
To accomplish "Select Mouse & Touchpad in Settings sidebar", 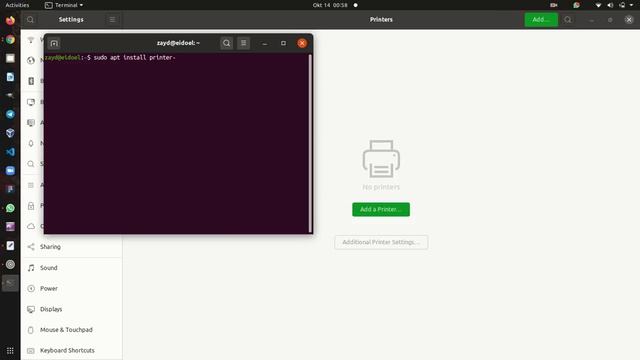I will [x=71, y=329].
